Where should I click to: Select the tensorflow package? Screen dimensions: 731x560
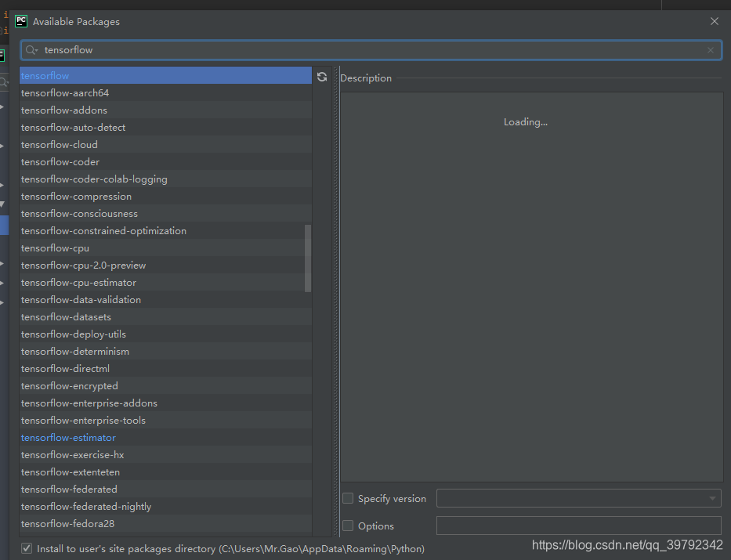click(165, 75)
